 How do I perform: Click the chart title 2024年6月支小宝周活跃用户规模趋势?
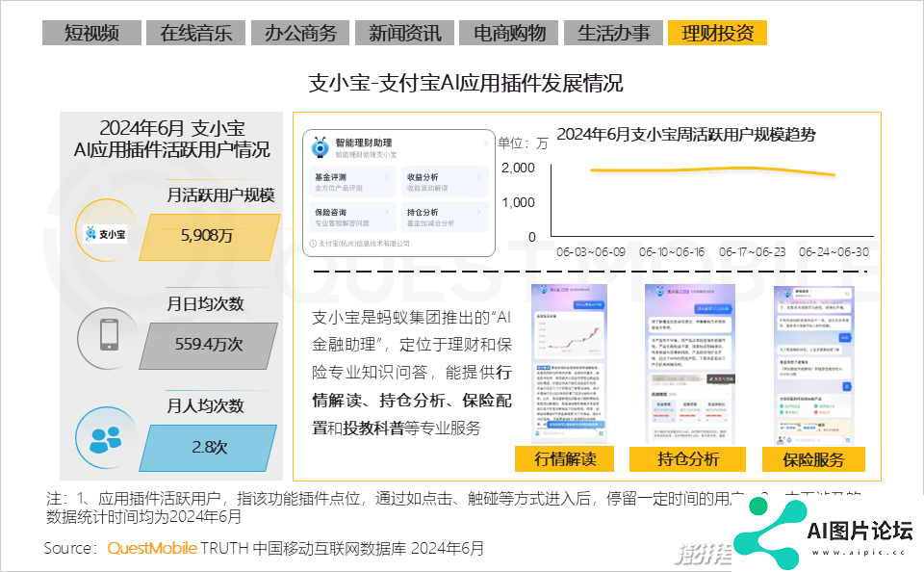click(x=686, y=135)
